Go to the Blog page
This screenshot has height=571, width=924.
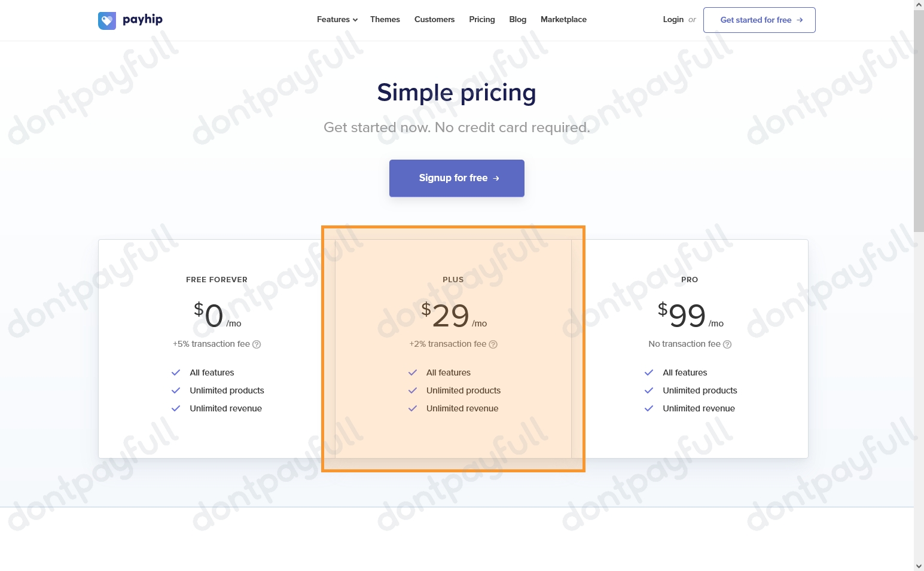coord(517,19)
